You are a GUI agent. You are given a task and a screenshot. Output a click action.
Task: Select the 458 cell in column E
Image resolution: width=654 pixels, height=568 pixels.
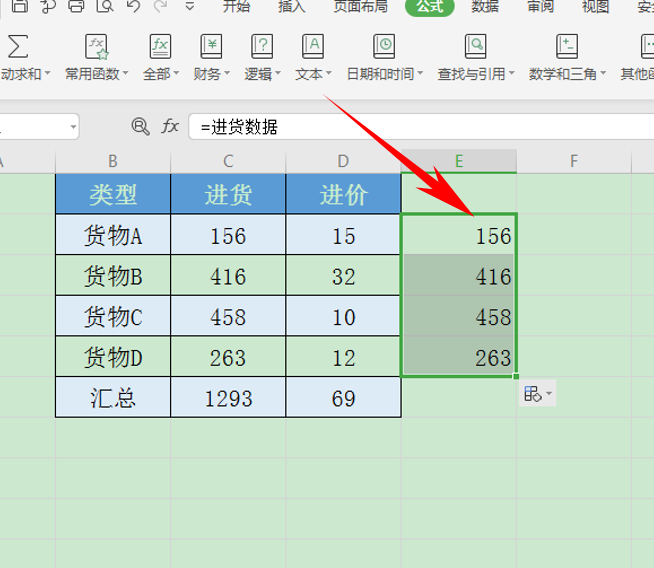[459, 316]
